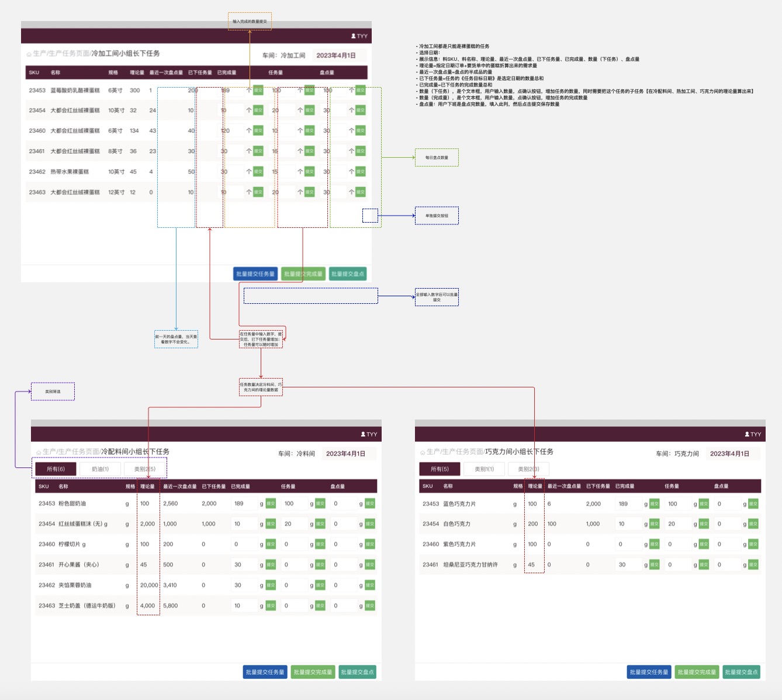Click 盘点量 up-arrow for row 23463 in 冷加工间

351,192
